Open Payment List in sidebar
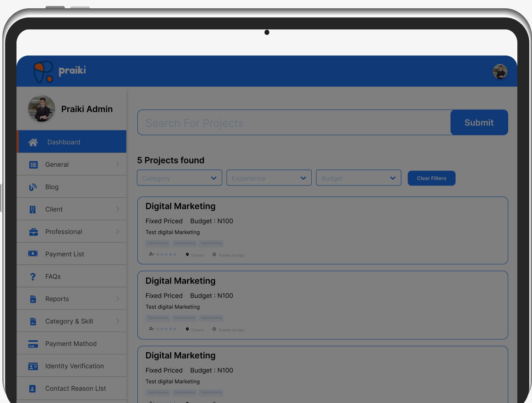 pos(71,254)
